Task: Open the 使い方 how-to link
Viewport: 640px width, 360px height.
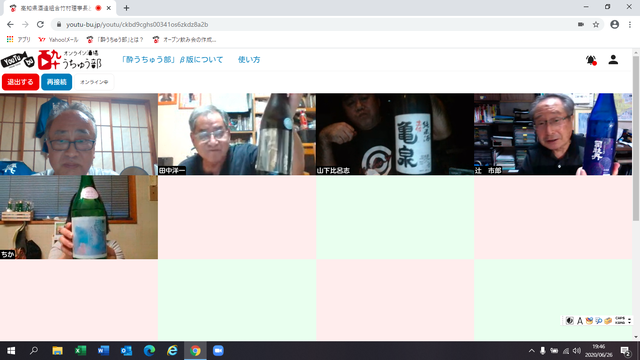Action: pyautogui.click(x=249, y=60)
